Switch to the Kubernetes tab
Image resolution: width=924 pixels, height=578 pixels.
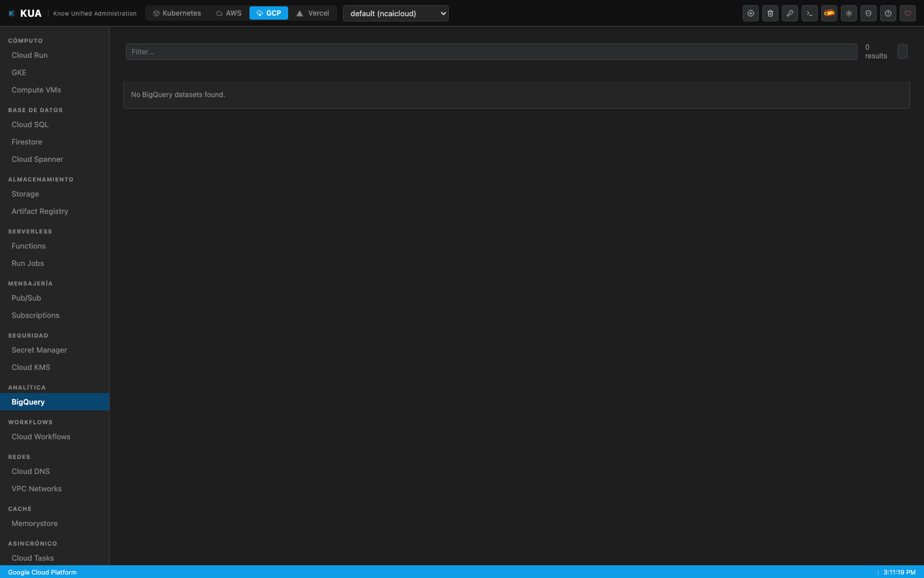177,13
